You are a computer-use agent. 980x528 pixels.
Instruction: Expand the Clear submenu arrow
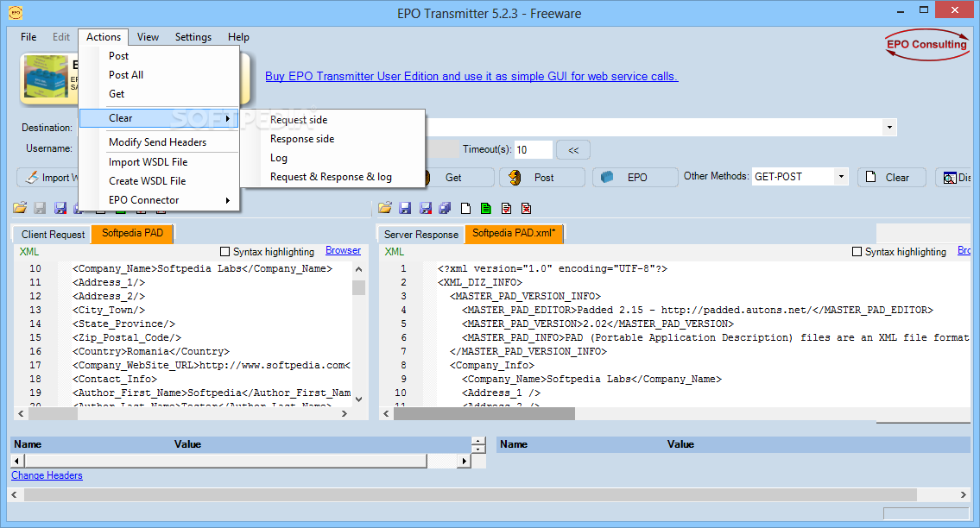click(x=228, y=118)
